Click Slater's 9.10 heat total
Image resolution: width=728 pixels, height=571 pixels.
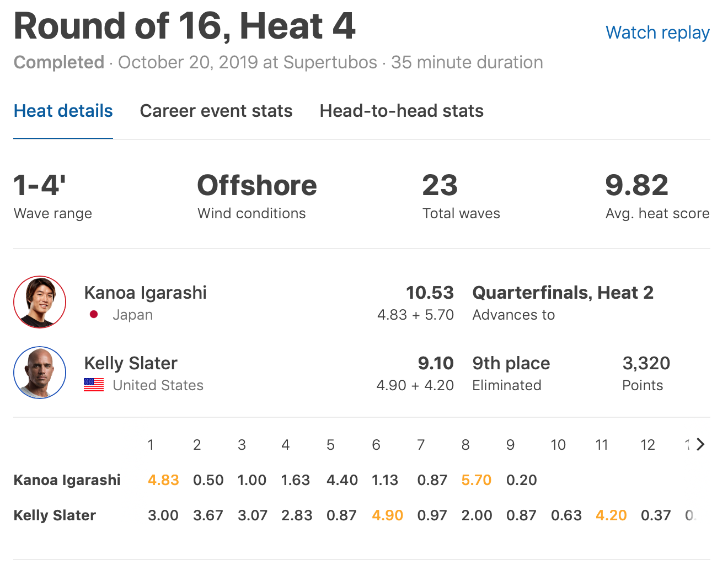tap(436, 363)
